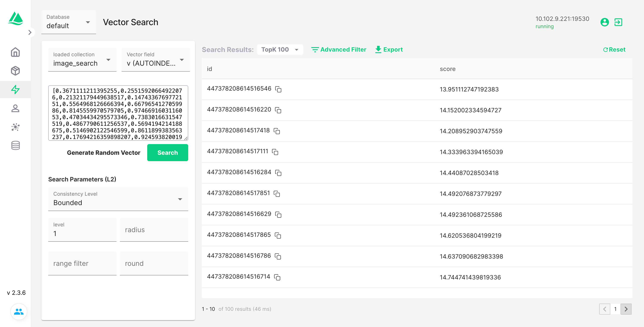Viewport: 644px width, 327px height.
Task: Copy id 447378208614517865
Action: tap(278, 236)
